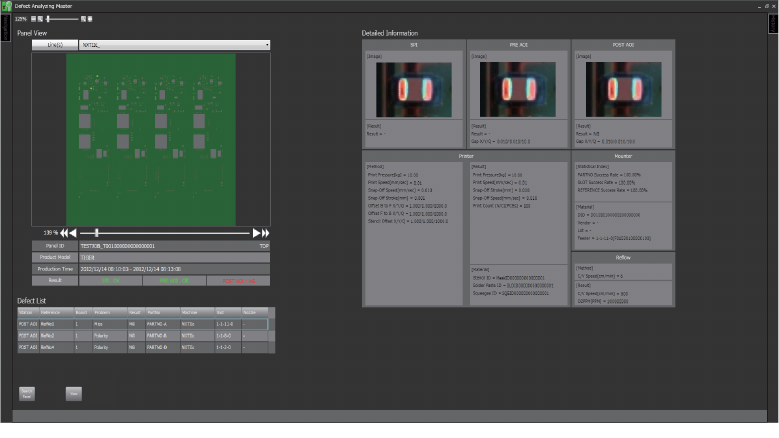
Task: Jump to last panel with double-right arrow
Action: tap(265, 232)
